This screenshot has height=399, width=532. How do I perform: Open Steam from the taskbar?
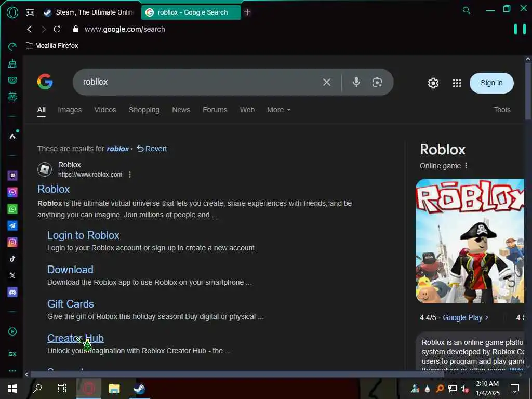139,389
